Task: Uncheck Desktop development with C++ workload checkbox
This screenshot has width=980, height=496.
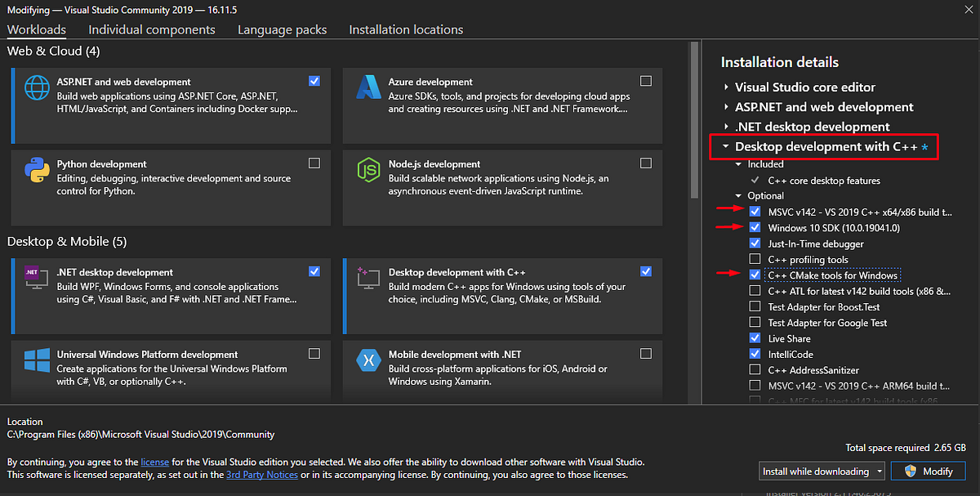Action: click(x=646, y=271)
